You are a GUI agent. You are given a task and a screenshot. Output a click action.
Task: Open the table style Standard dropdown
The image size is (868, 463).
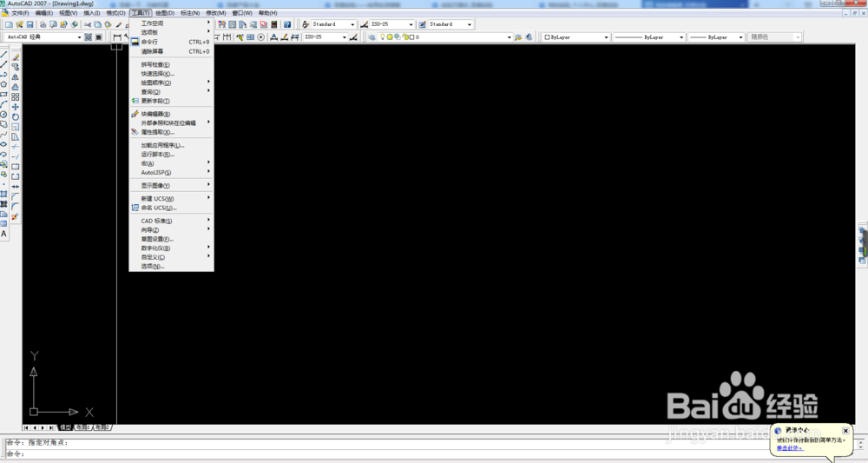[470, 24]
